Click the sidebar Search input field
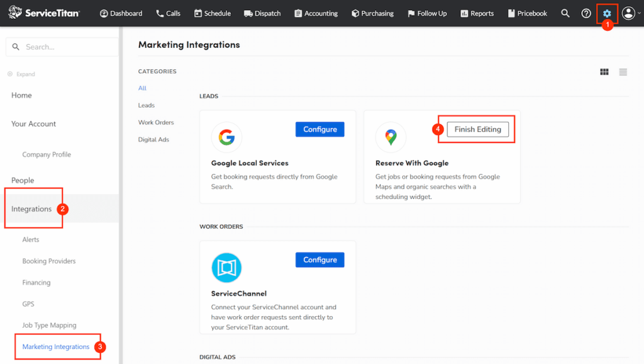644x364 pixels. [63, 46]
